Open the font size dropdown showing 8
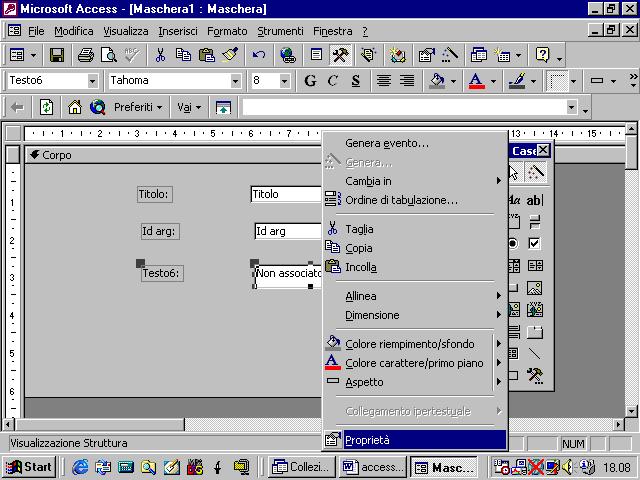Image resolution: width=640 pixels, height=480 pixels. coord(284,81)
